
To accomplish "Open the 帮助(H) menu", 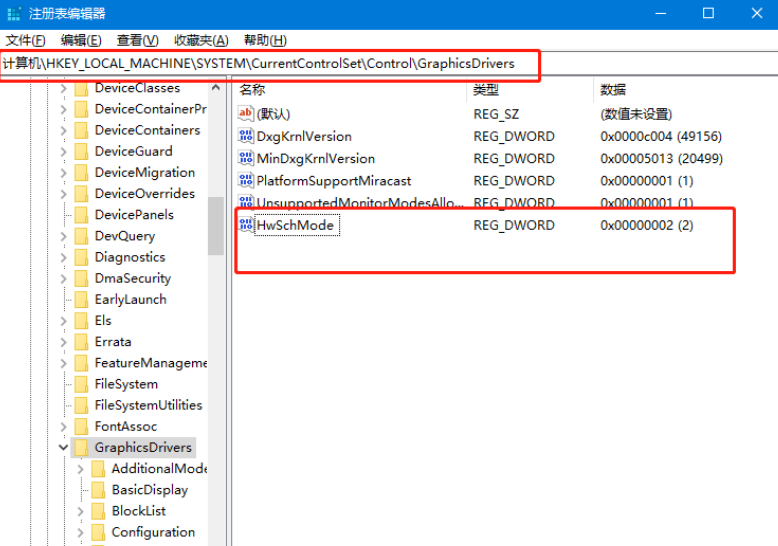I will pyautogui.click(x=265, y=40).
